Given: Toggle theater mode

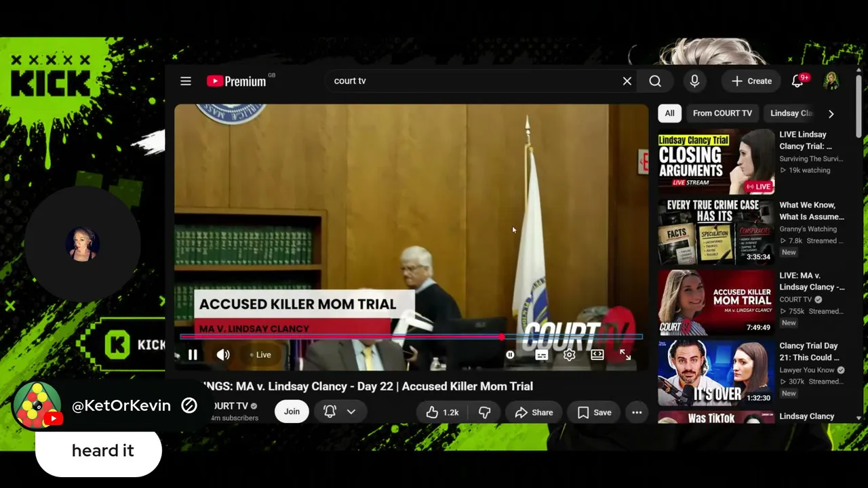Looking at the screenshot, I should tap(597, 354).
